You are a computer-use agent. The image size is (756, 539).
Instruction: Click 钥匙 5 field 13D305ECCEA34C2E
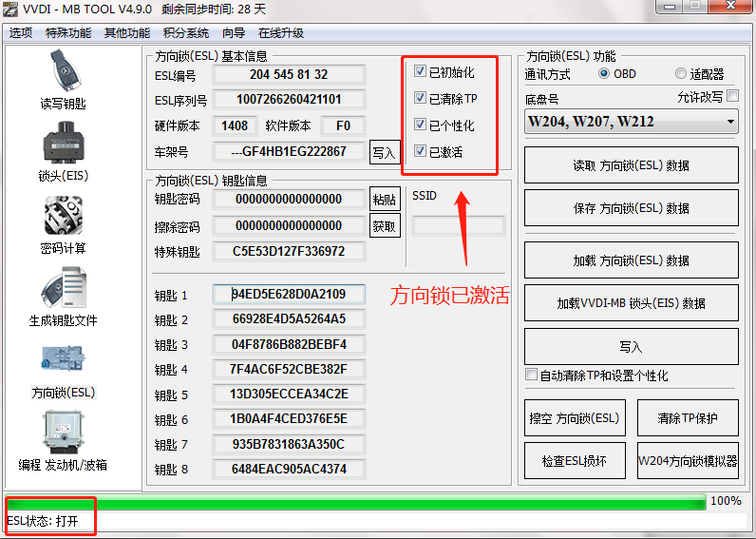pos(289,394)
